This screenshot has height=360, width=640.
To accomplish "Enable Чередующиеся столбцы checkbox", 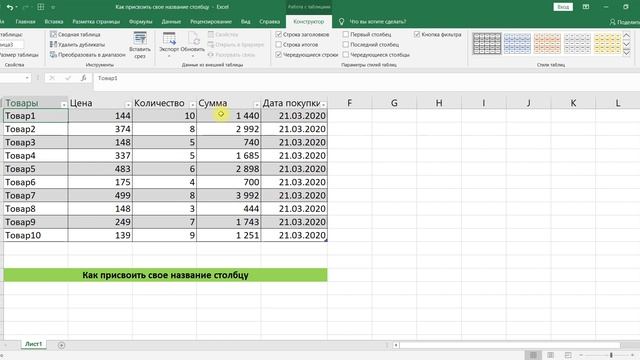I will click(x=346, y=54).
